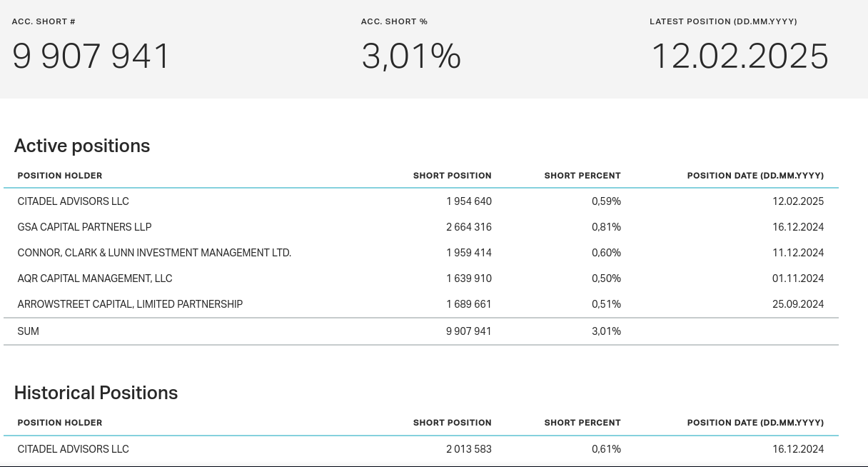Image resolution: width=868 pixels, height=467 pixels.
Task: Select the SUM row percent 3,01%
Action: coord(606,331)
